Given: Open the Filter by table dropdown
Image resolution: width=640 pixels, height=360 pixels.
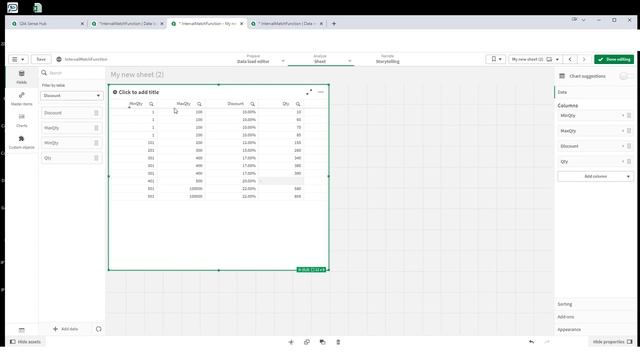Looking at the screenshot, I should [71, 96].
